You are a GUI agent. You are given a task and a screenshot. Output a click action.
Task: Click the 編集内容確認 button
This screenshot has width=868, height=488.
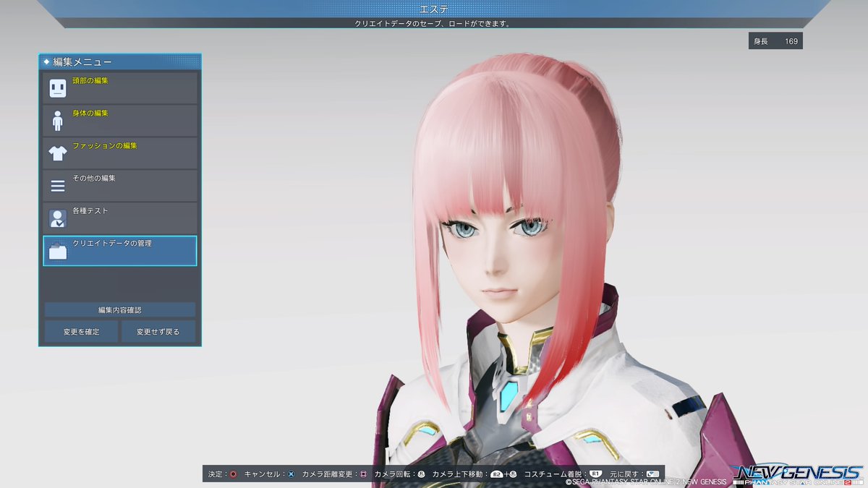tap(120, 309)
